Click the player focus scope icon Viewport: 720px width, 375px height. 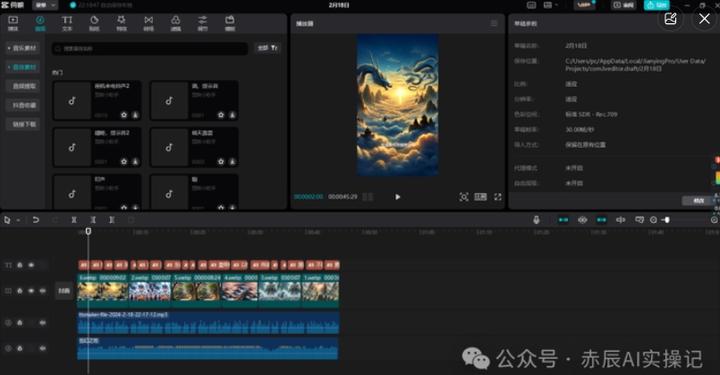tap(464, 197)
